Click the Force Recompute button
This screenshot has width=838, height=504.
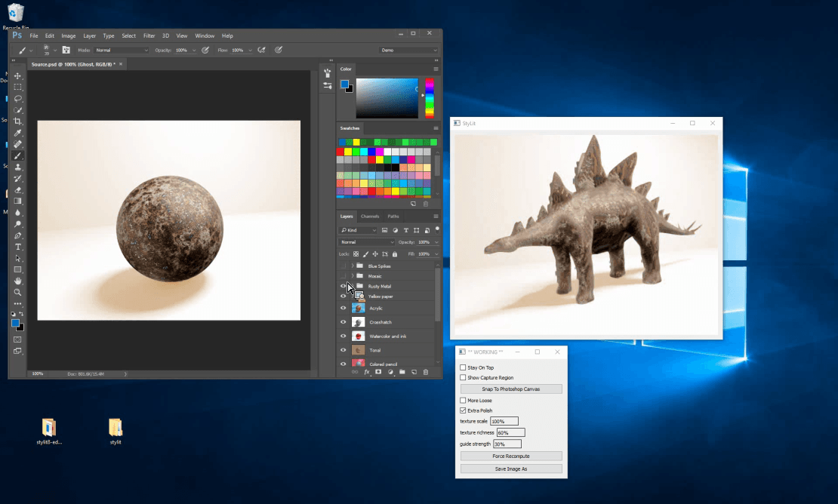tap(511, 456)
